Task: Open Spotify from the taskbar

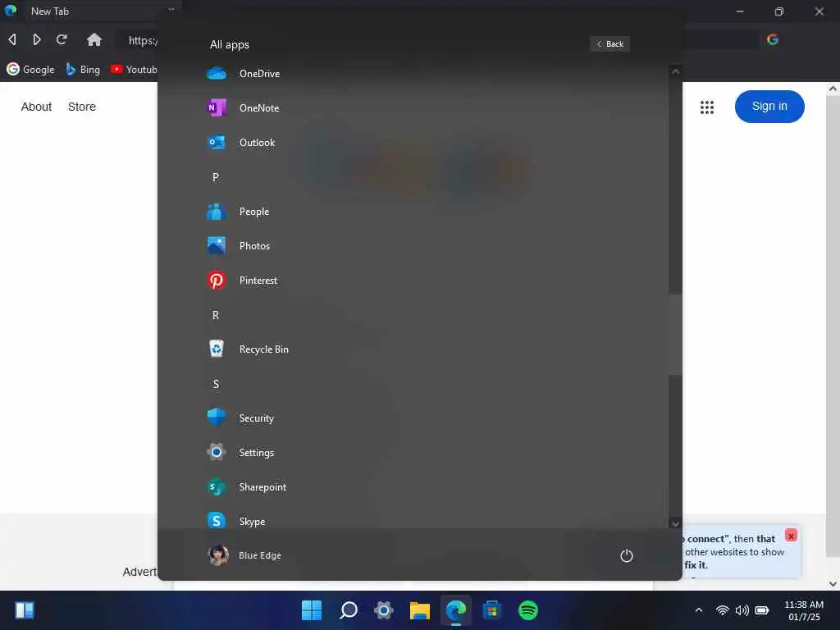Action: click(x=528, y=610)
